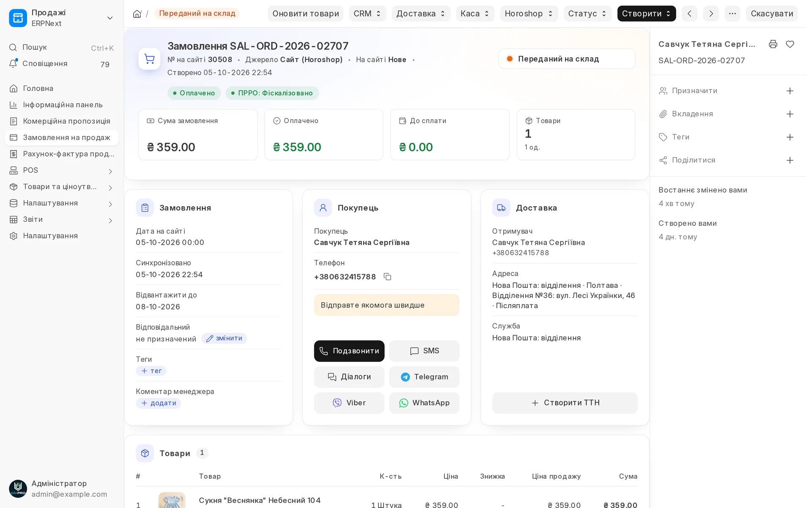The width and height of the screenshot is (812, 508).
Task: Open Telegram chat with buyer
Action: tap(424, 377)
